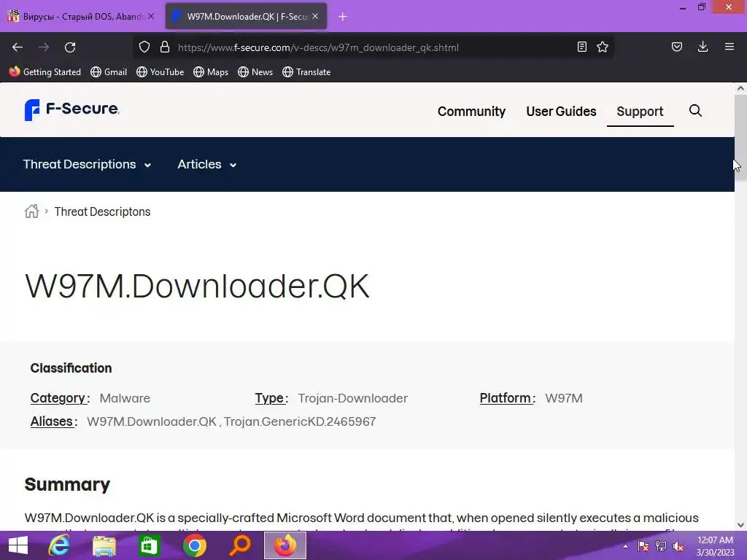Viewport: 747px width, 560px height.
Task: Expand Threat Descriptions dropdown menu
Action: [x=88, y=164]
